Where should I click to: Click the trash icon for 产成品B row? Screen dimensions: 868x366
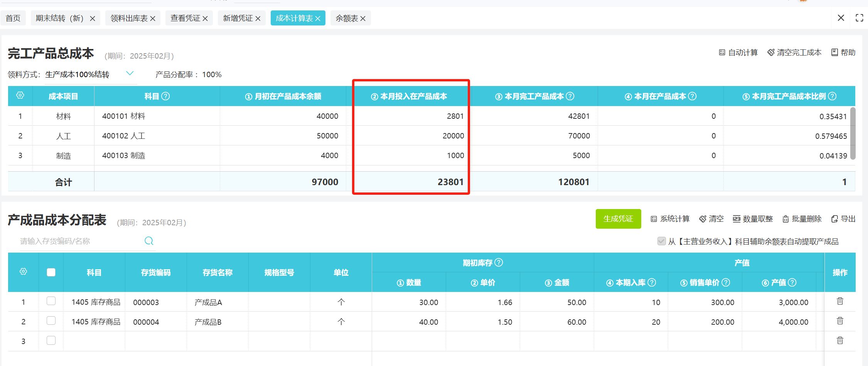tap(839, 321)
